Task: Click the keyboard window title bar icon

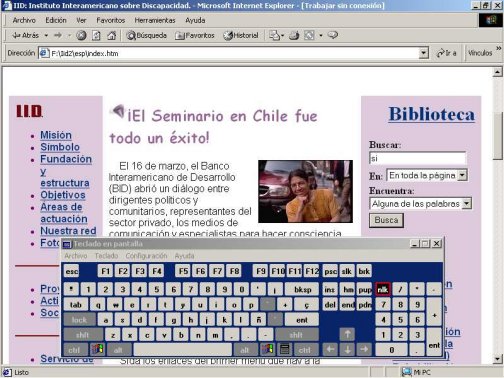Action: (67, 245)
